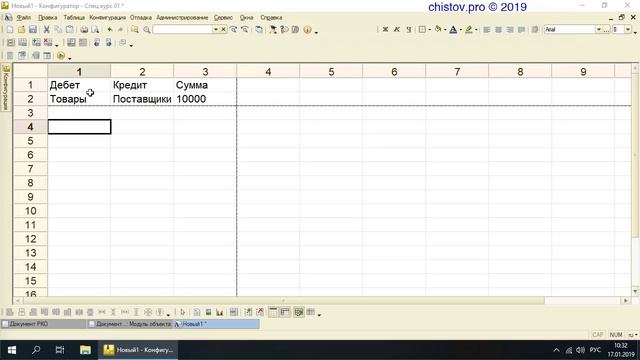Viewport: 640px width, 360px height.
Task: Click the Find magnifier icon
Action: pos(147,29)
